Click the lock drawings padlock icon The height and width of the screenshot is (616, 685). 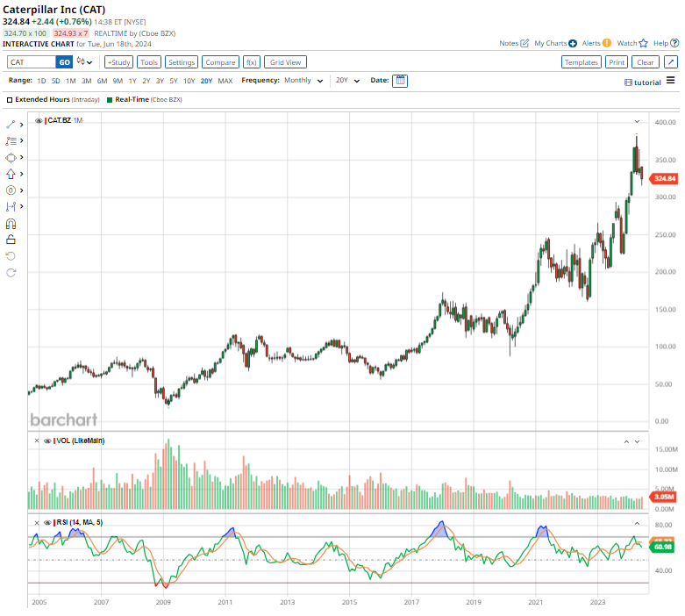point(11,239)
